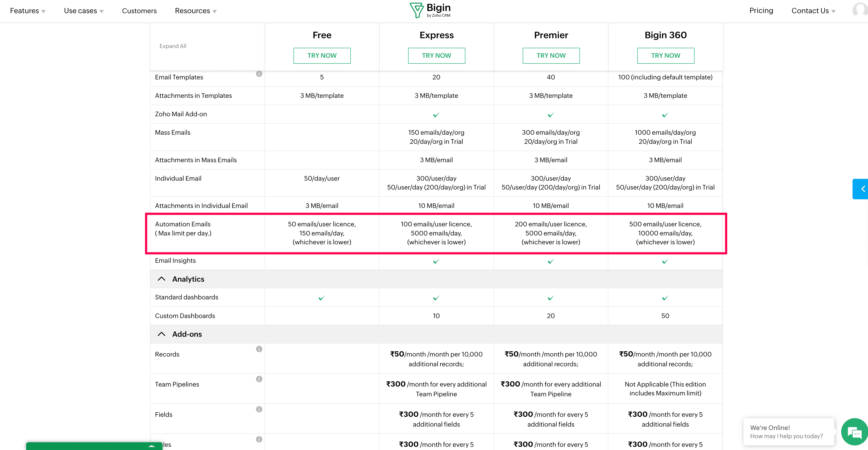The width and height of the screenshot is (868, 450).
Task: Click info icon beside Records add-on
Action: 259,349
